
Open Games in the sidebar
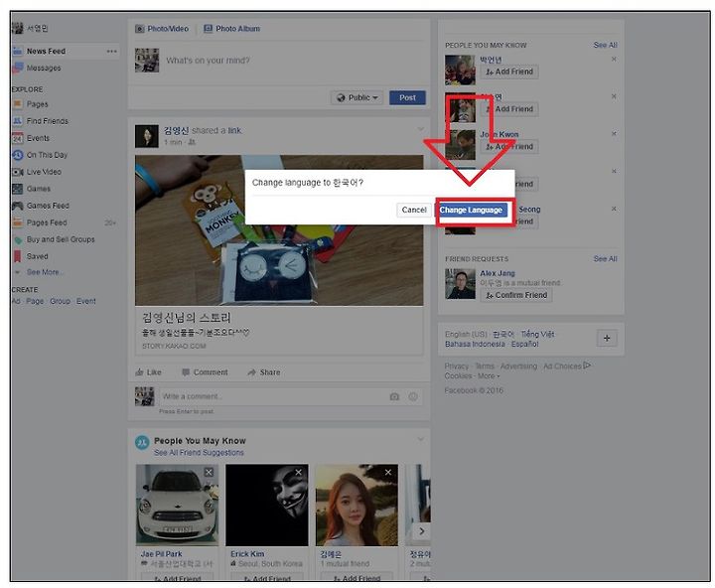[x=39, y=189]
